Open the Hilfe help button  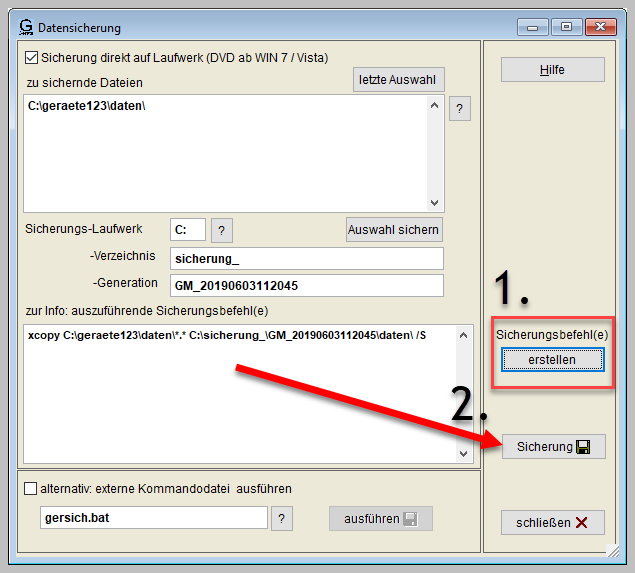click(x=553, y=69)
